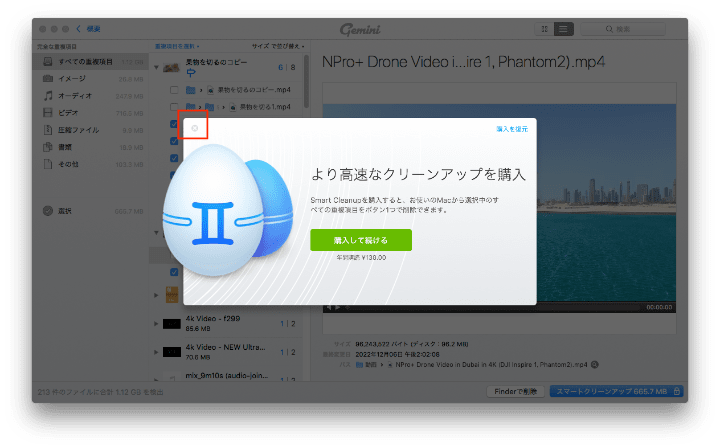Click the 6 | 8 count for 果物を切るのコピー
The image size is (720, 448).
point(287,67)
